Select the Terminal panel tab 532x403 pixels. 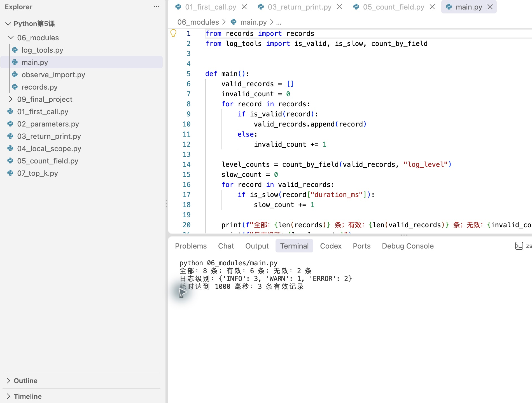pos(294,246)
